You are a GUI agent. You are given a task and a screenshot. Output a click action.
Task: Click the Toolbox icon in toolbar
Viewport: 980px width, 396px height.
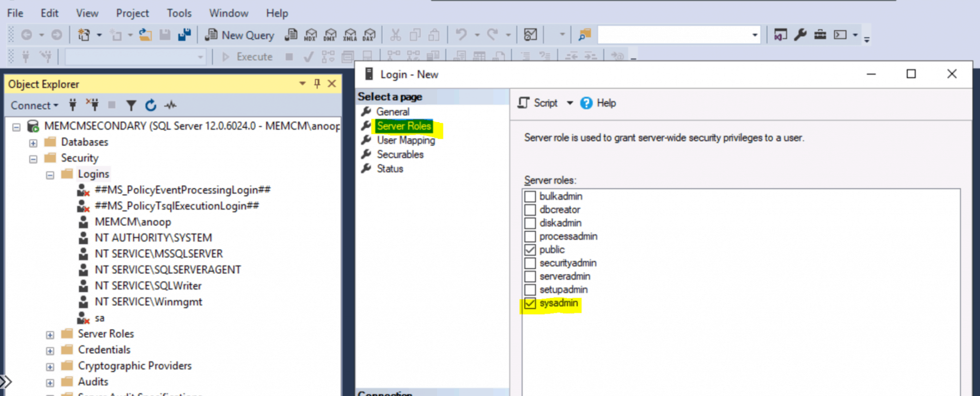coord(820,35)
